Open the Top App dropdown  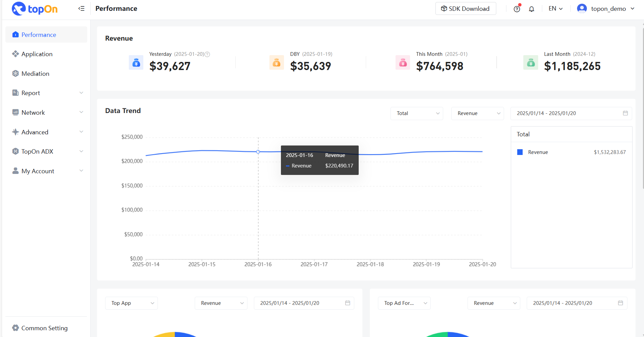click(132, 303)
